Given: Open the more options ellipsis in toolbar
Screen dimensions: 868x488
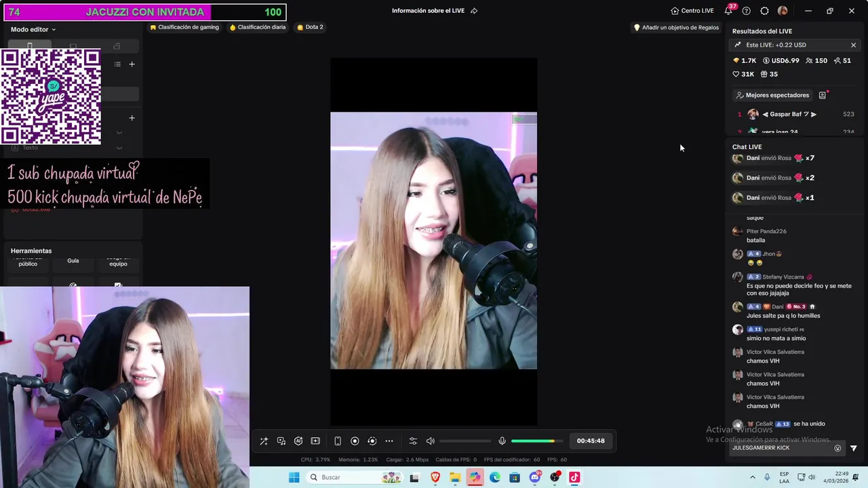Looking at the screenshot, I should [389, 441].
